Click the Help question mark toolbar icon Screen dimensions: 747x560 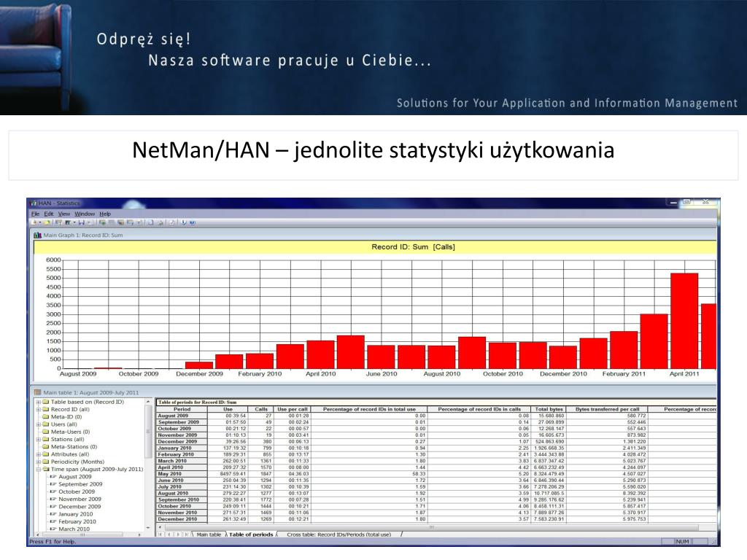click(184, 222)
